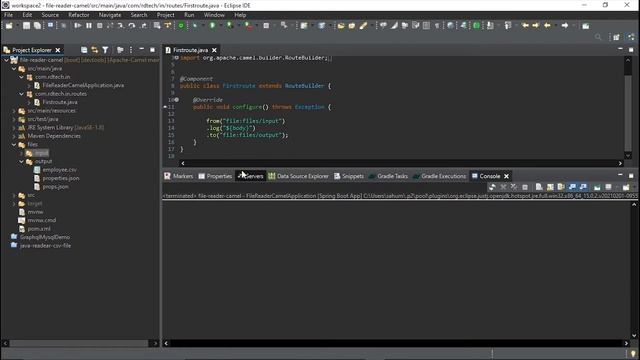Toggle Pin Console button
The width and height of the screenshot is (640, 360).
(x=597, y=187)
